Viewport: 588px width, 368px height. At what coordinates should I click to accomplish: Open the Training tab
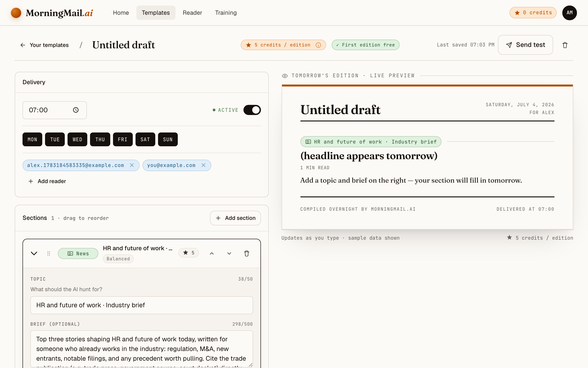click(x=226, y=13)
